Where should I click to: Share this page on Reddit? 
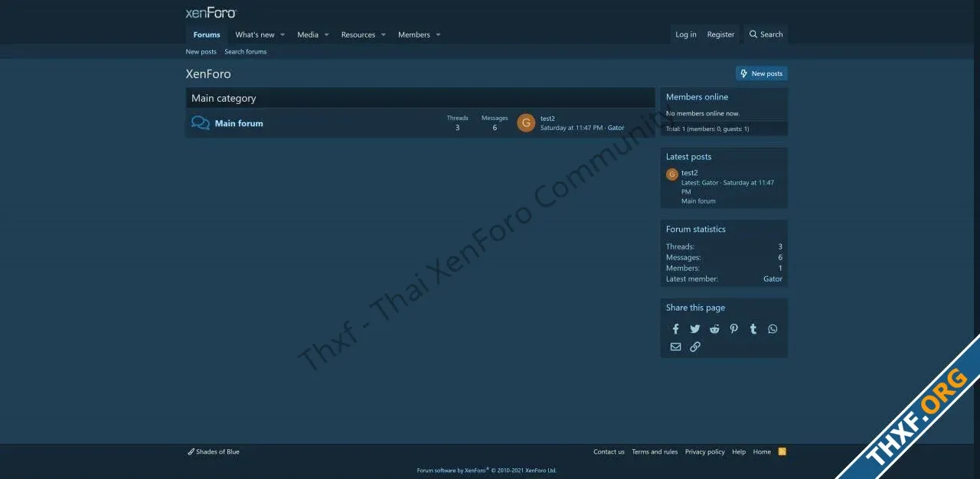[x=714, y=329]
